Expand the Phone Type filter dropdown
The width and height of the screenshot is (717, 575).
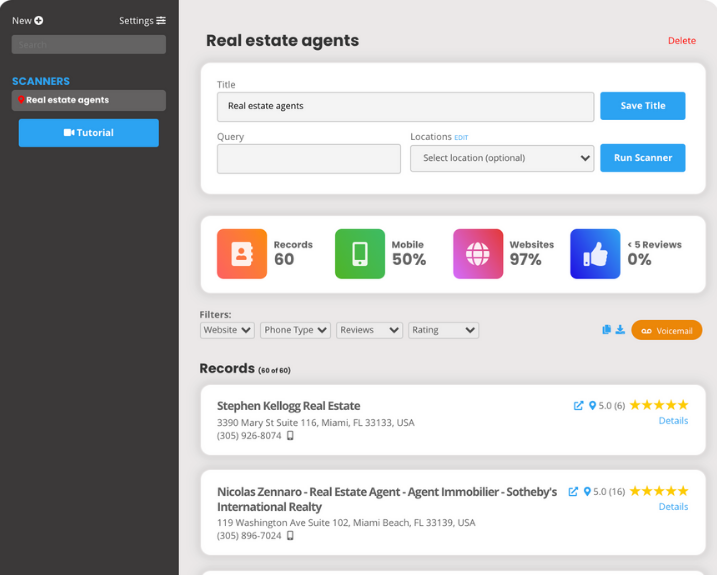295,330
